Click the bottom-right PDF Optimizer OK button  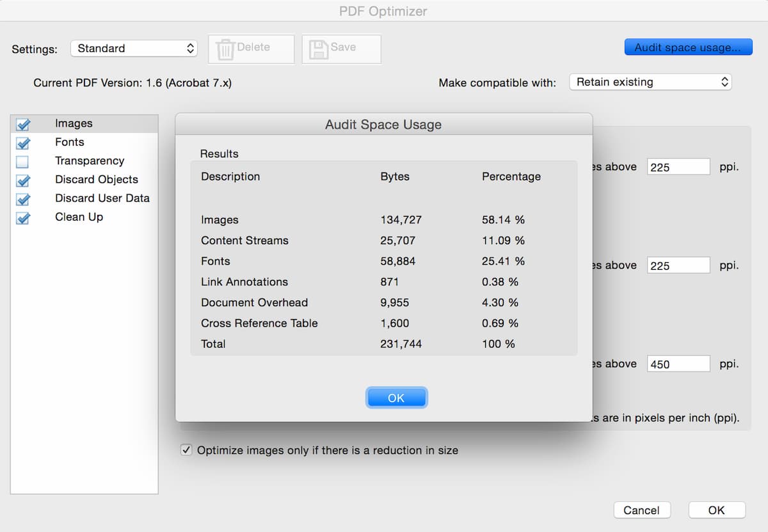pos(716,510)
